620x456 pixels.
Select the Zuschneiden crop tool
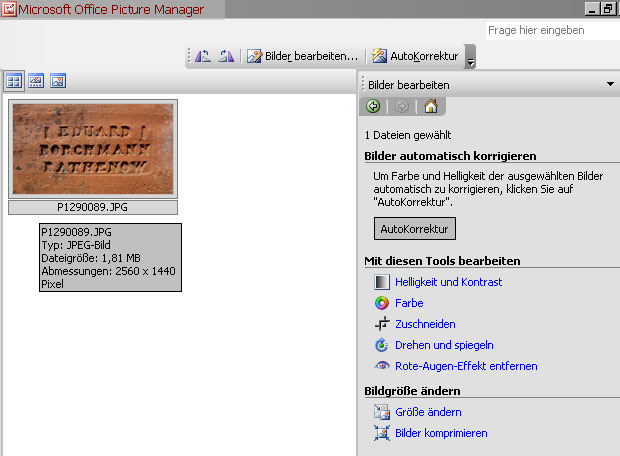(425, 324)
